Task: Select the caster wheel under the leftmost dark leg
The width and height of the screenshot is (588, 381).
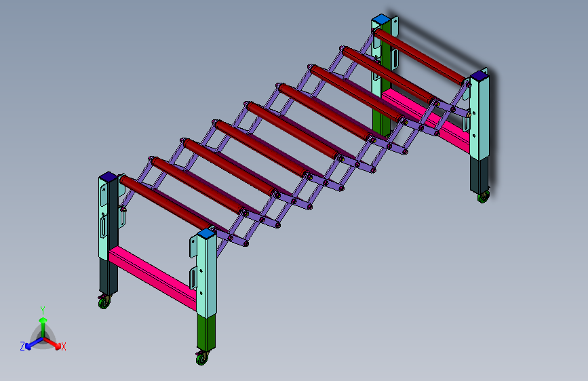Action: coord(104,302)
